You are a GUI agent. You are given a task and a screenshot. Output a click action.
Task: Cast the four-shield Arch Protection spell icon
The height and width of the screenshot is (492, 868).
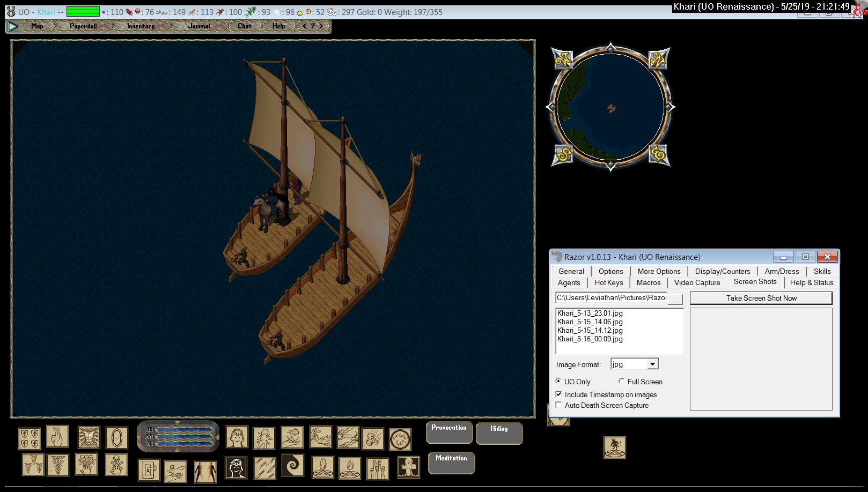(30, 439)
